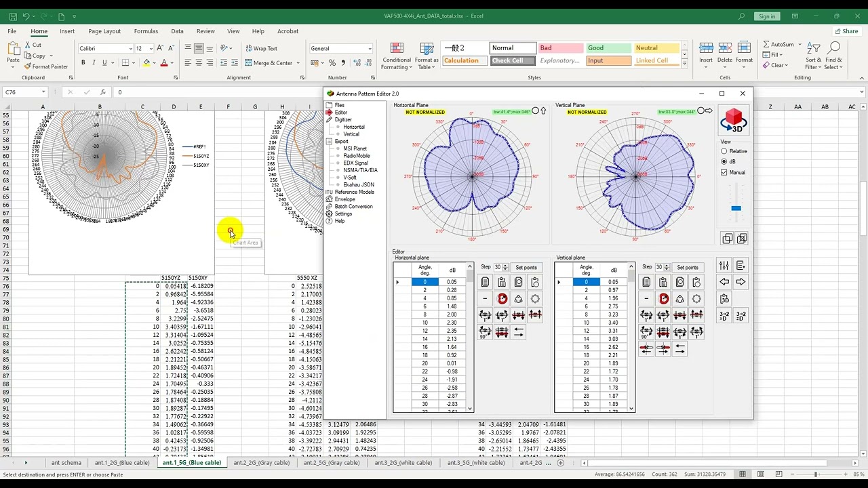
Task: Click the 3D clipboard paste icon
Action: click(724, 298)
